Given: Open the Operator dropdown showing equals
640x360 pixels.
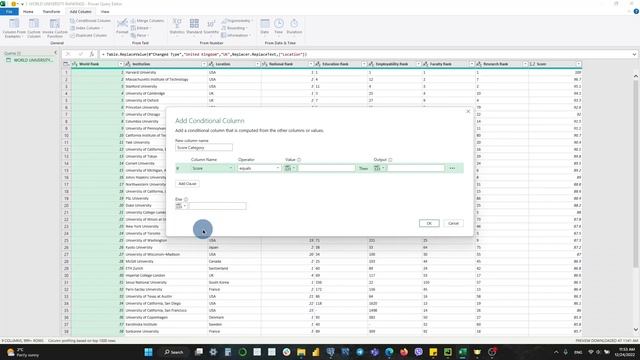Looking at the screenshot, I should (259, 168).
